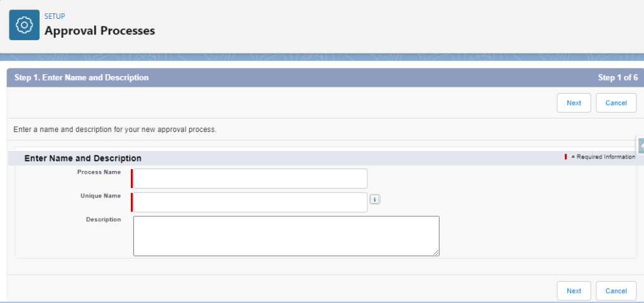Click the Unique Name field label

click(100, 196)
